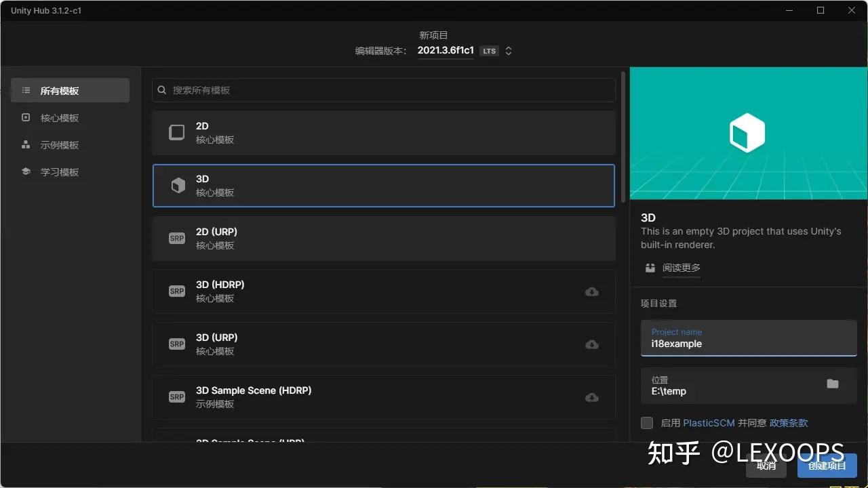Click the 创建项目 button
The height and width of the screenshot is (488, 868).
[x=827, y=466]
